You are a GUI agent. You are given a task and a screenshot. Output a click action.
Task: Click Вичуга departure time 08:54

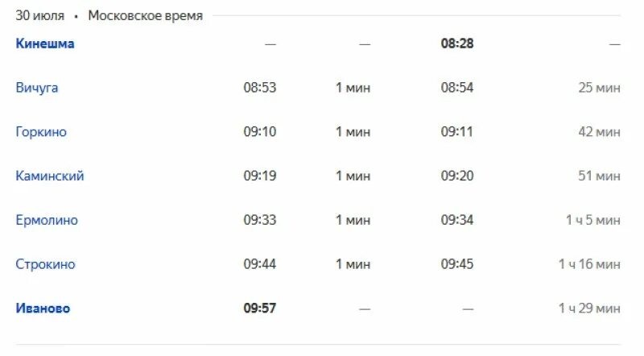(x=457, y=88)
